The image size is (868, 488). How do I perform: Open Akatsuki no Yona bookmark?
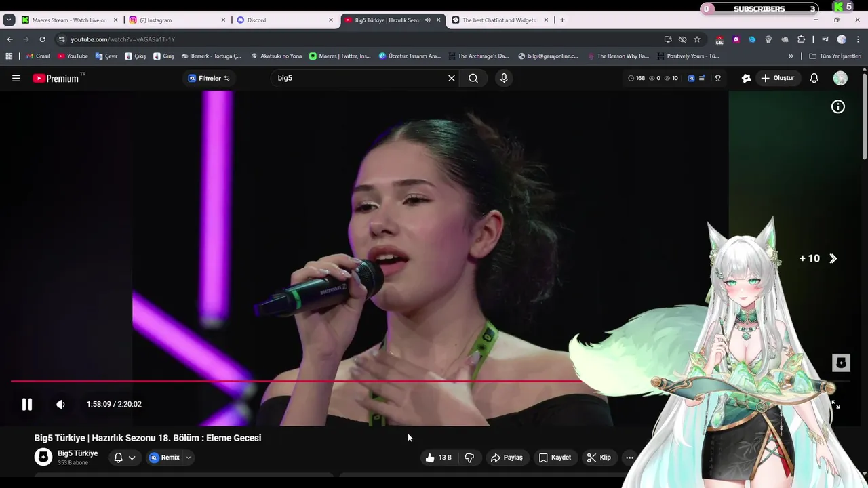pos(276,56)
